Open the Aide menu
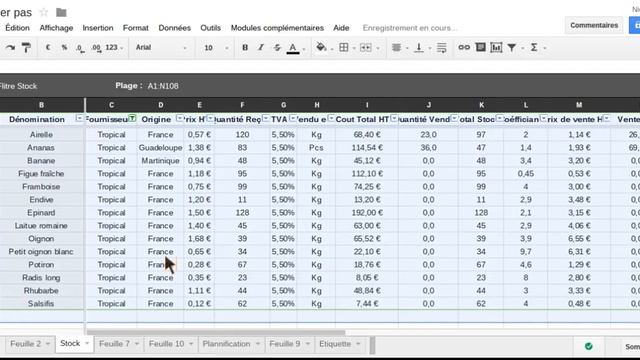The height and width of the screenshot is (360, 640). 341,28
